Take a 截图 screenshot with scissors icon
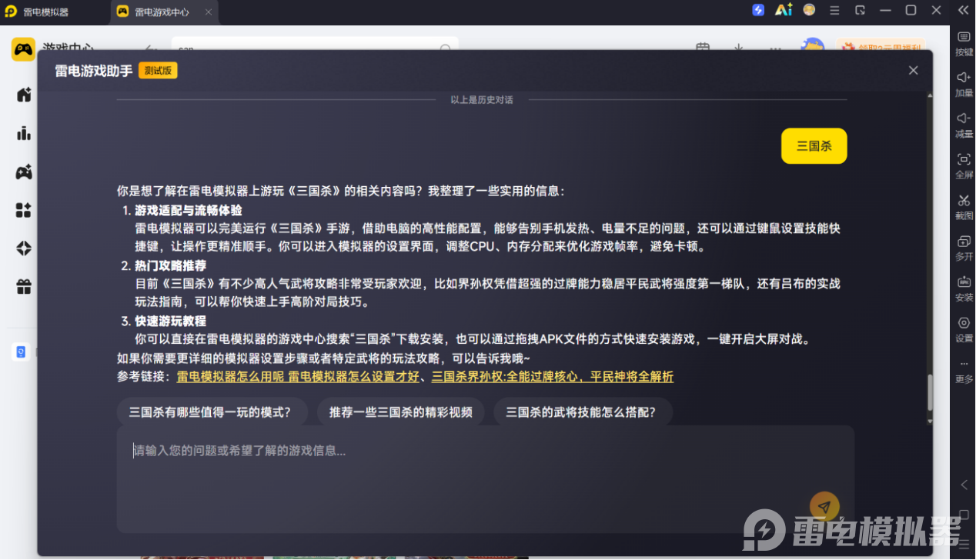This screenshot has height=560, width=976. click(964, 207)
